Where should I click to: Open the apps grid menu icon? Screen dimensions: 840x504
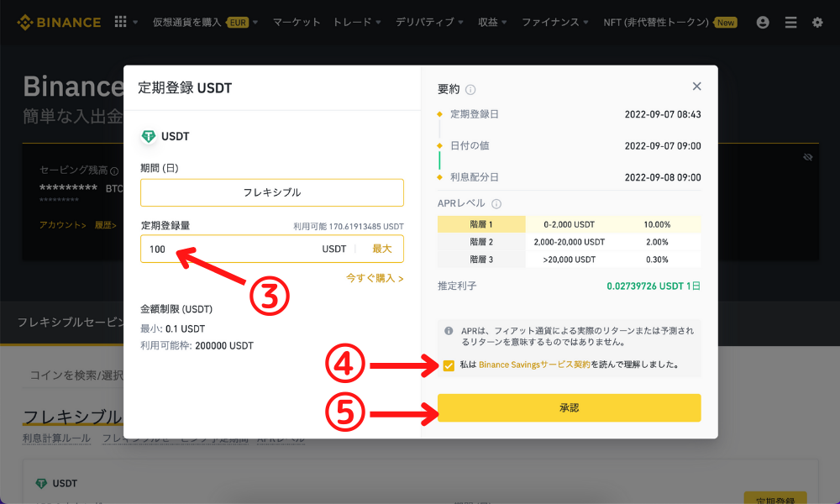point(120,22)
